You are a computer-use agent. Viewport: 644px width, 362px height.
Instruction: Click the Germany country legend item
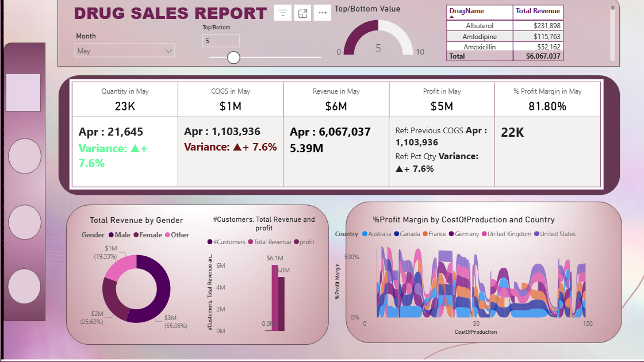[x=464, y=234]
